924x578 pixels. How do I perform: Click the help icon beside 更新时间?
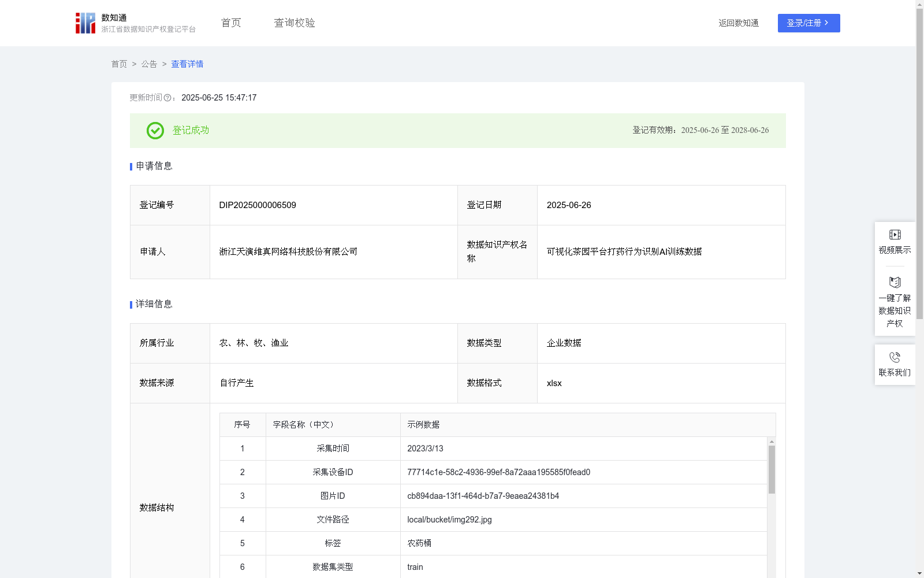click(167, 98)
